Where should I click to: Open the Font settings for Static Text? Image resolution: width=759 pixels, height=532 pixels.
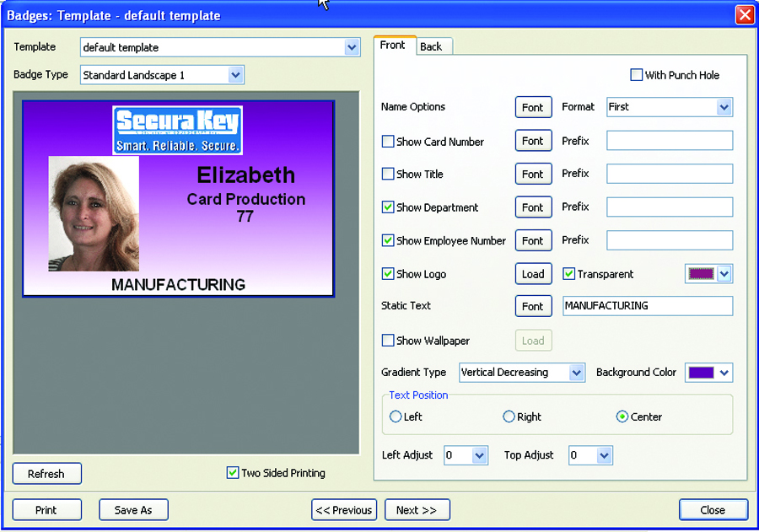tap(533, 306)
